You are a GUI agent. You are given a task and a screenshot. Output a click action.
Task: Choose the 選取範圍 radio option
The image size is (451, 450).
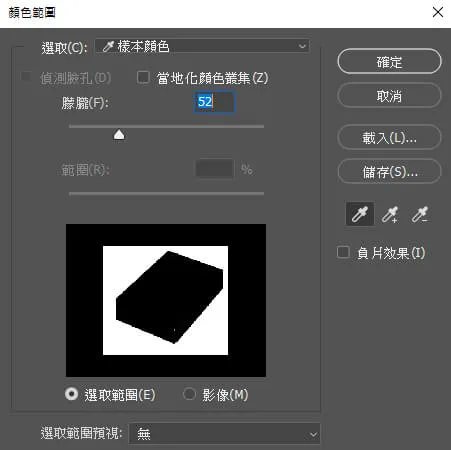71,394
